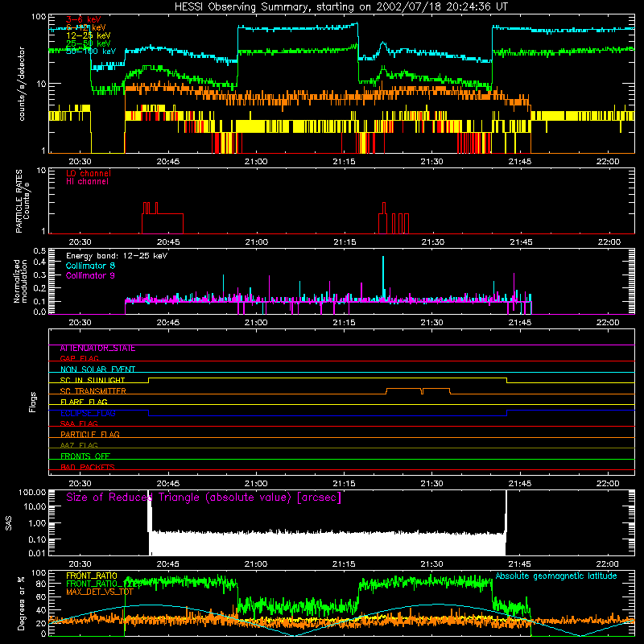Click the BAD_PACKETS flag label
644x644 pixels.
(x=88, y=467)
